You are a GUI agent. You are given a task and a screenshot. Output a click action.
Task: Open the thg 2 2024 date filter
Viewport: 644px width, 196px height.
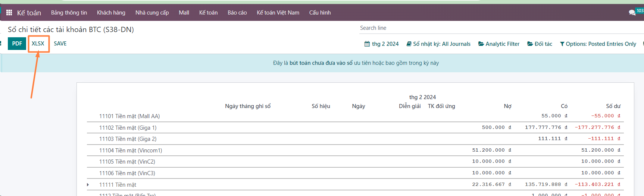[x=381, y=44]
